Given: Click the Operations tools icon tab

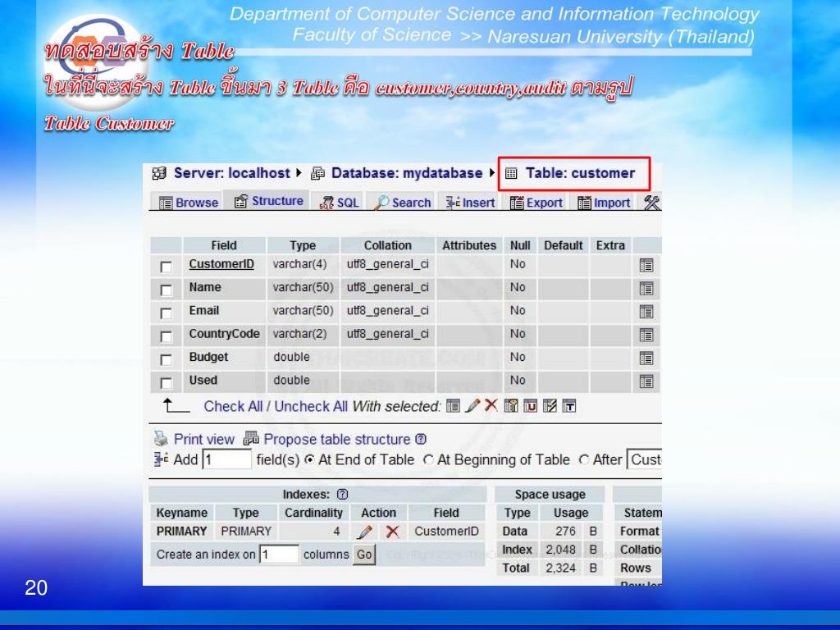Looking at the screenshot, I should pos(652,203).
